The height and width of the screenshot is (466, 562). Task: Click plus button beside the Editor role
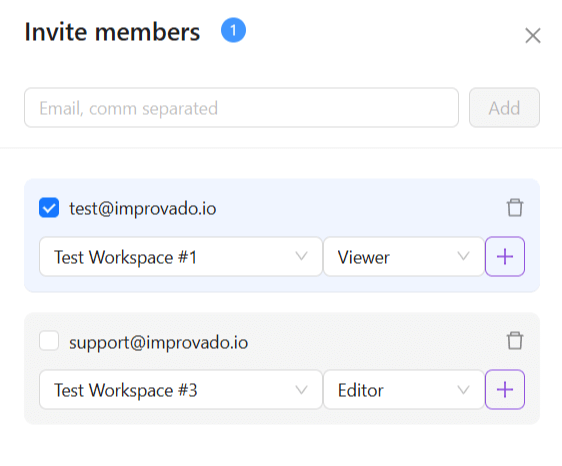[505, 390]
